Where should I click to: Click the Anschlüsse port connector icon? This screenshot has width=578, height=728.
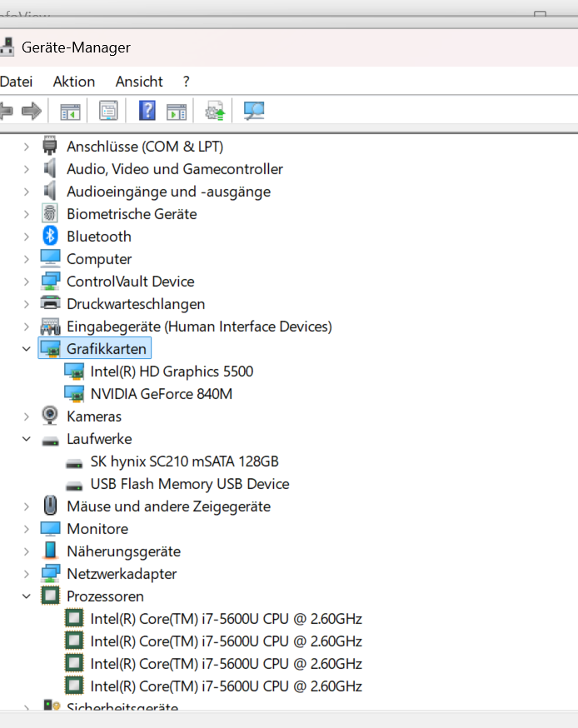coord(50,146)
